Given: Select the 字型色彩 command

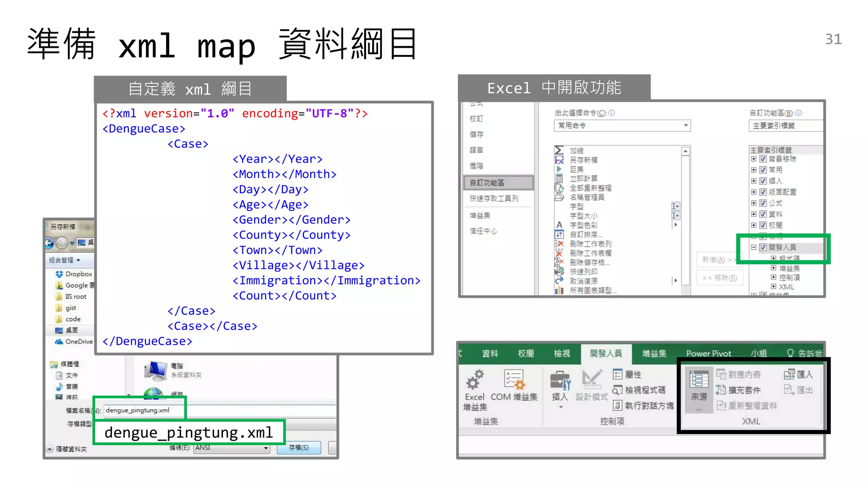Looking at the screenshot, I should click(577, 225).
